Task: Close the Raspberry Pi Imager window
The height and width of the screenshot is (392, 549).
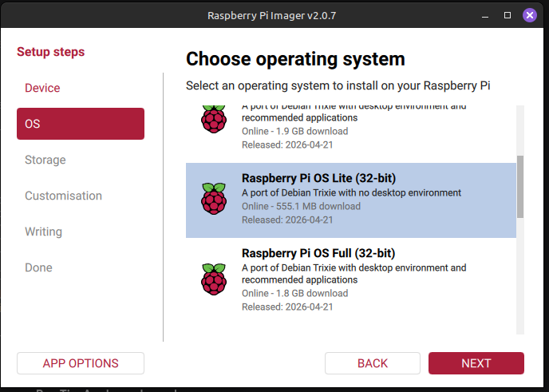Action: click(x=530, y=15)
